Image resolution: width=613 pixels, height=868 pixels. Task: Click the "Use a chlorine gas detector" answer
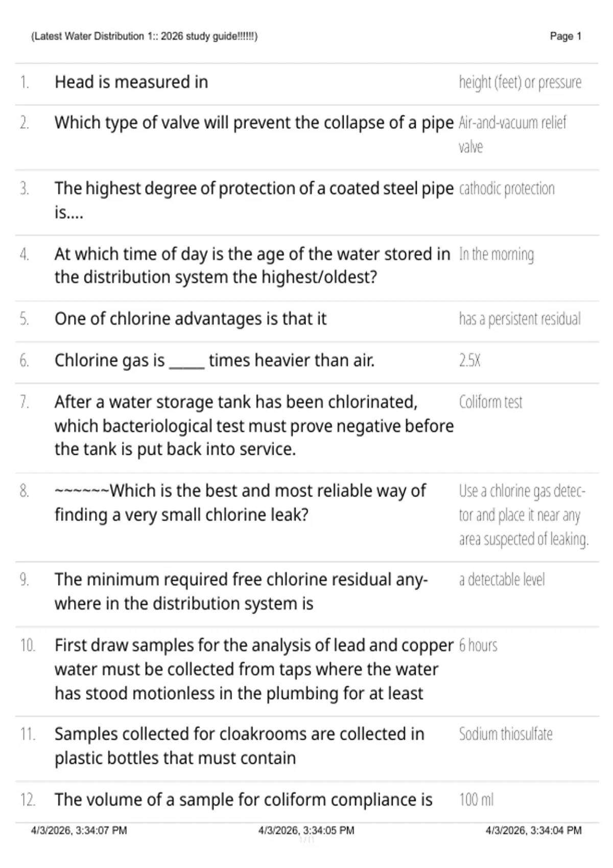coord(524,515)
